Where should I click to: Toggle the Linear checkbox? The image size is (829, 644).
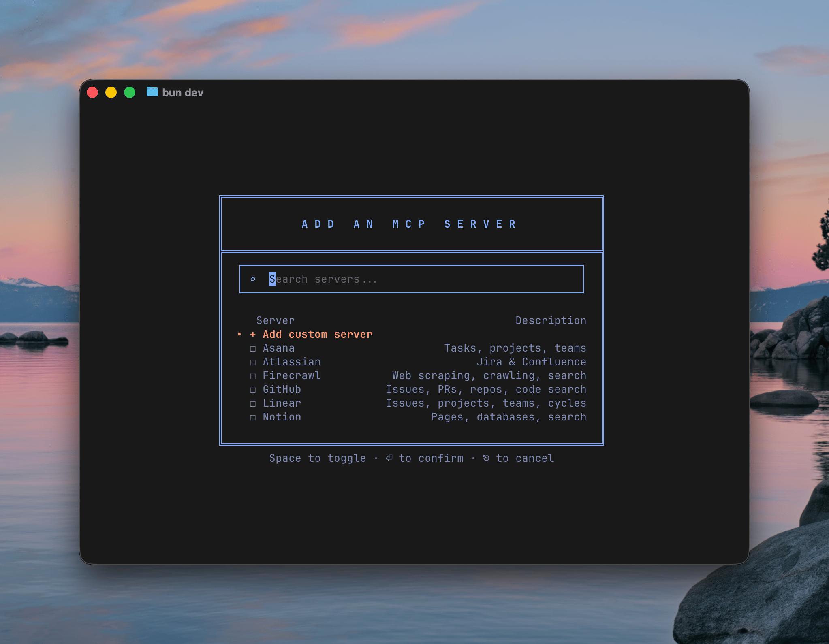pos(253,403)
